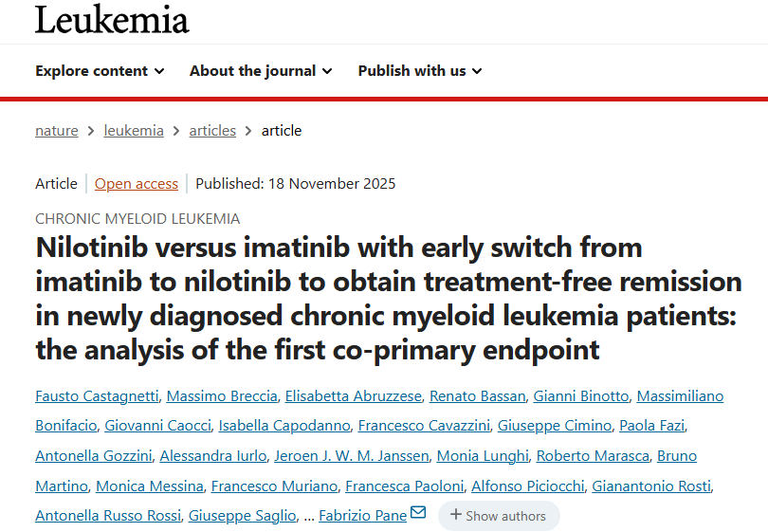Expand the Publish with us menu
768x532 pixels.
(420, 71)
